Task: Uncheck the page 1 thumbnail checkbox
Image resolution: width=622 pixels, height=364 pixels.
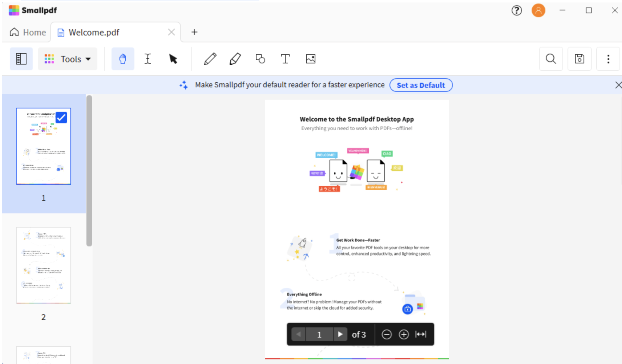Action: click(x=61, y=118)
